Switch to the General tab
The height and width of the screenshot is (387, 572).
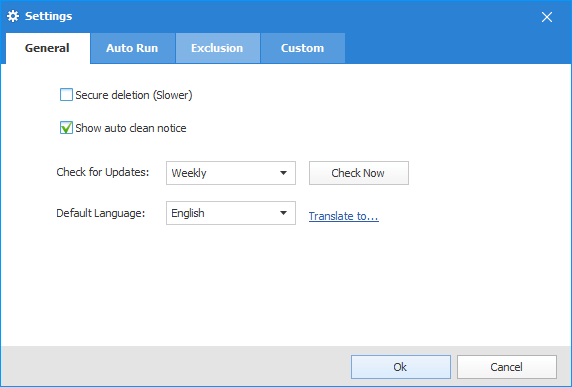pos(47,48)
